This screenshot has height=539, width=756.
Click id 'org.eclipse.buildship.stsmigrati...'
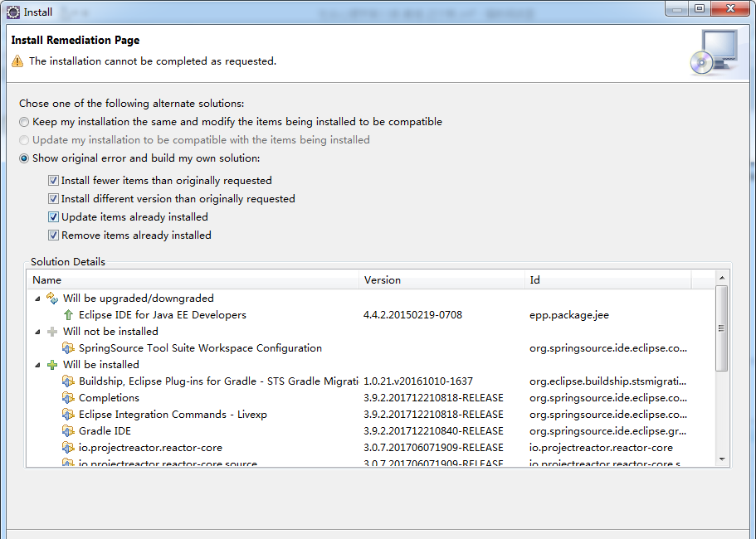607,381
